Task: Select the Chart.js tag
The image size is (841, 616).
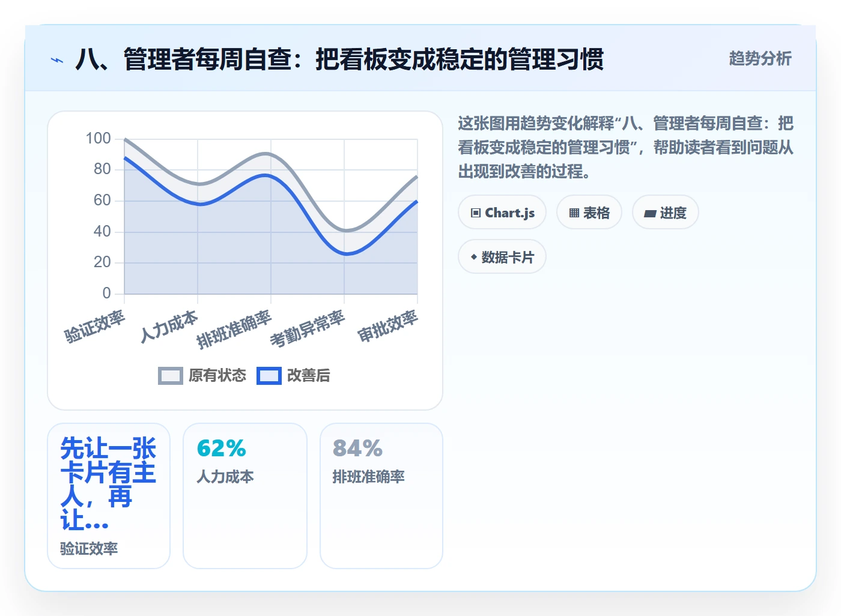Action: [502, 213]
